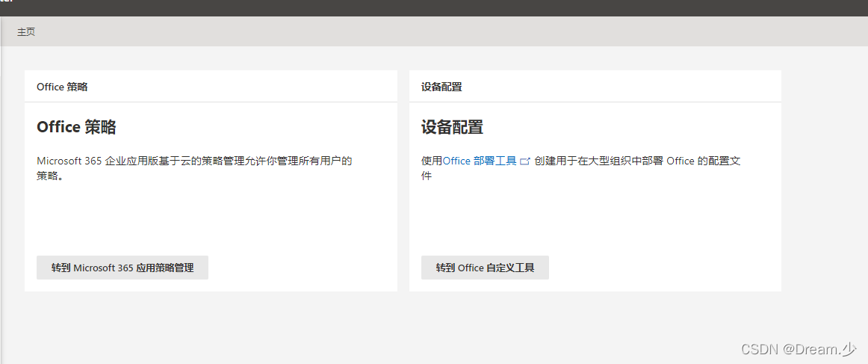Open 转到 Microsoft 365 应用策略管理 button

[123, 268]
